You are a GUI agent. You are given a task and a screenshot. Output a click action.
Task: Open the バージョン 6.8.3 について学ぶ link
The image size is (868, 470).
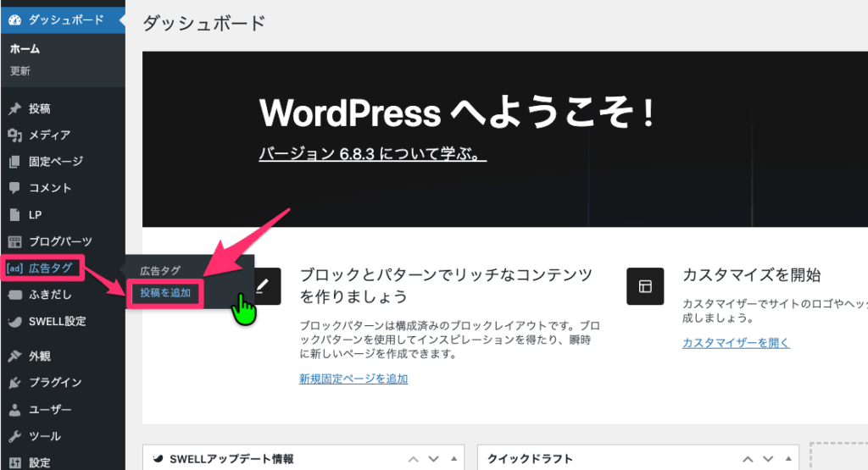point(372,156)
